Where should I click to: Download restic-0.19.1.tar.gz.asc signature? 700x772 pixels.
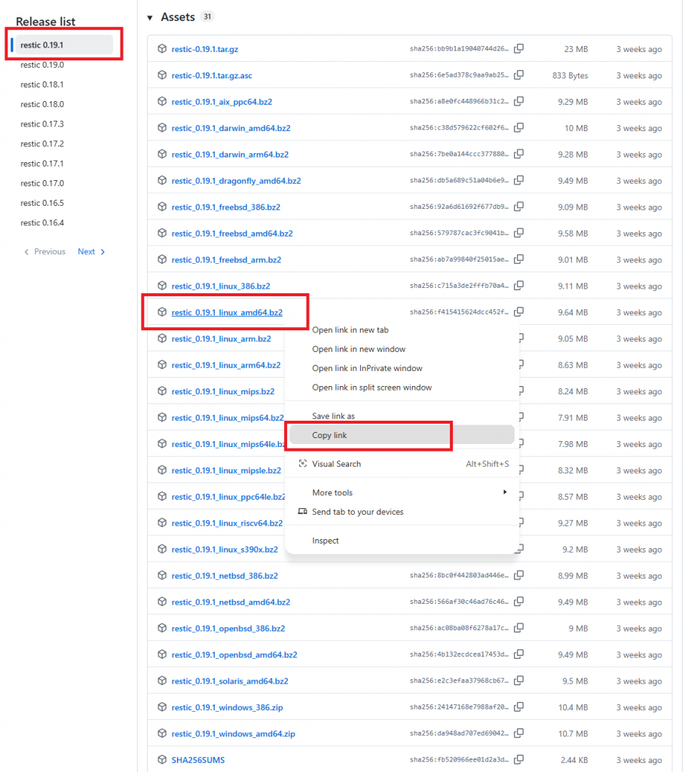click(x=212, y=75)
